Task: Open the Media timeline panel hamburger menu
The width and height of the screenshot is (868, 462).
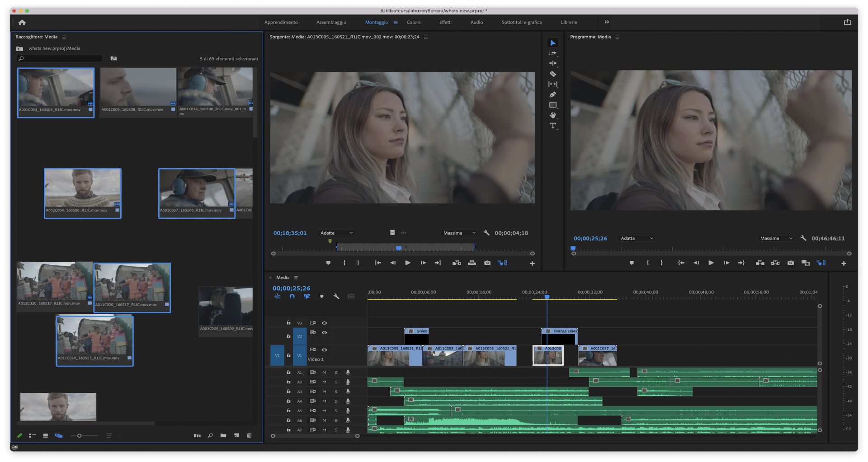Action: tap(296, 277)
